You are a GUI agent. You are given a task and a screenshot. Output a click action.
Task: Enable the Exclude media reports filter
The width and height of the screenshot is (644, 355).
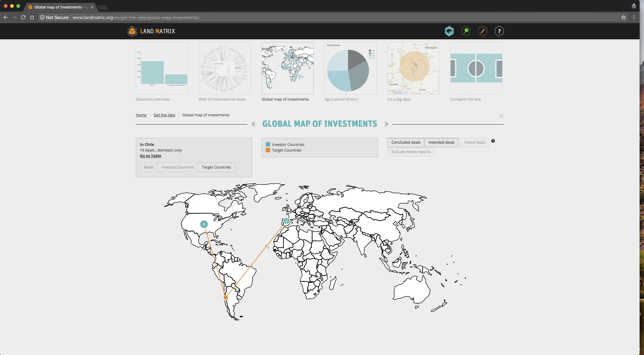[411, 152]
